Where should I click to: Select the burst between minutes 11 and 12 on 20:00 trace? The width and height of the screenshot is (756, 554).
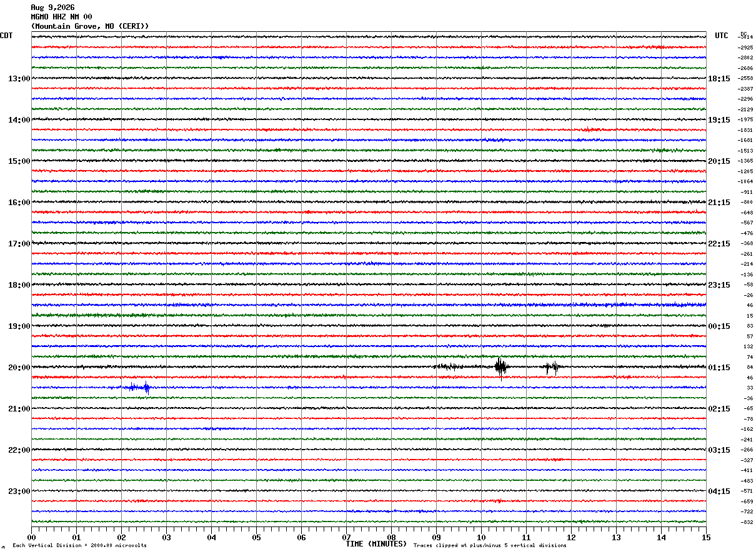click(x=552, y=368)
